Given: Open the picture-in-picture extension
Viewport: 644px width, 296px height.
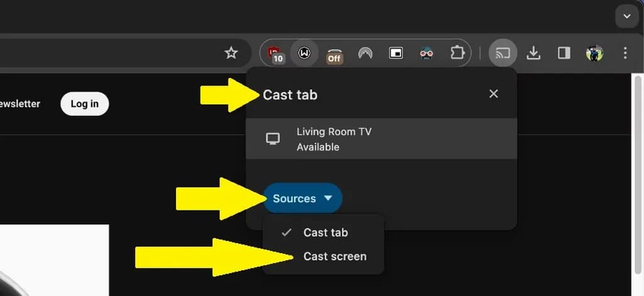Looking at the screenshot, I should [396, 53].
